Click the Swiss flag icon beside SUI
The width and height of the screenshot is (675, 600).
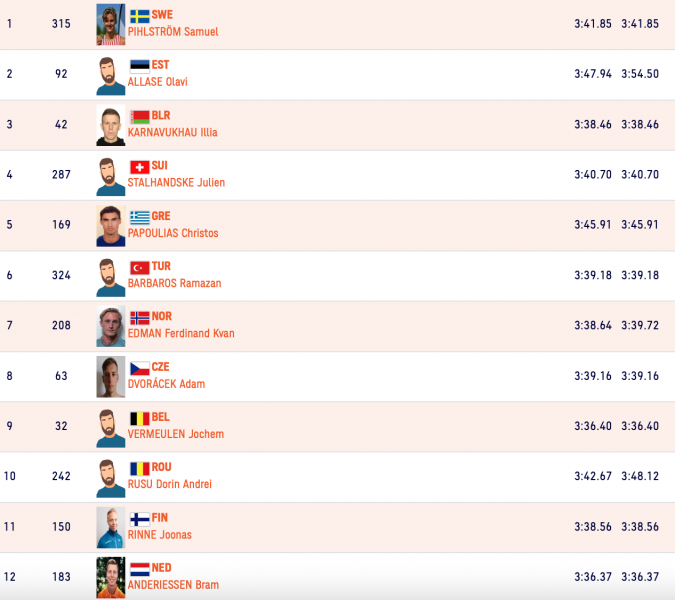pyautogui.click(x=139, y=167)
